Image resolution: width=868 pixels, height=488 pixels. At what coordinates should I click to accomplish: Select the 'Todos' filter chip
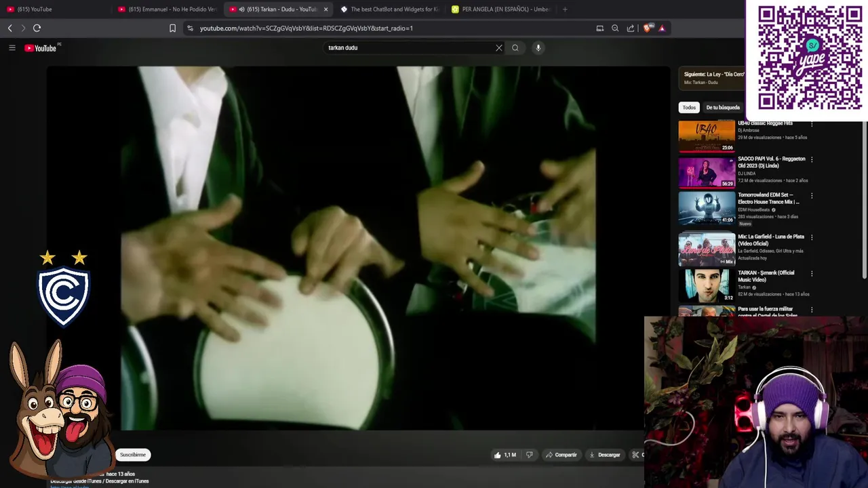[x=689, y=108]
